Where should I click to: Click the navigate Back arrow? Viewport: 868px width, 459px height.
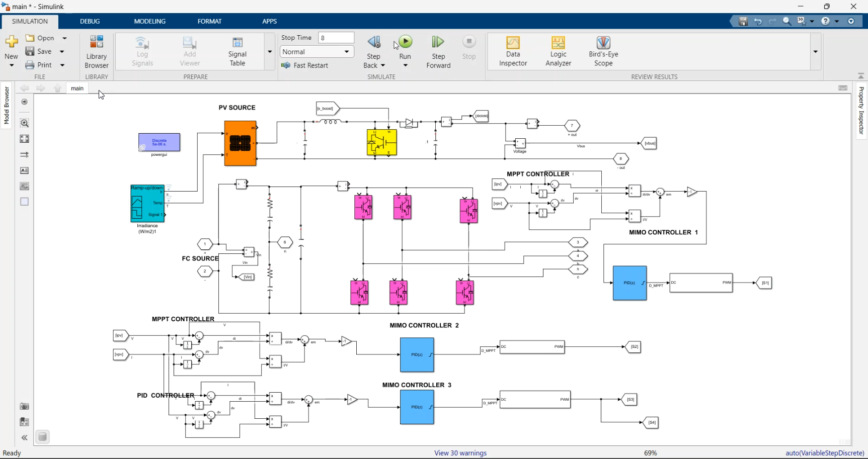(24, 88)
